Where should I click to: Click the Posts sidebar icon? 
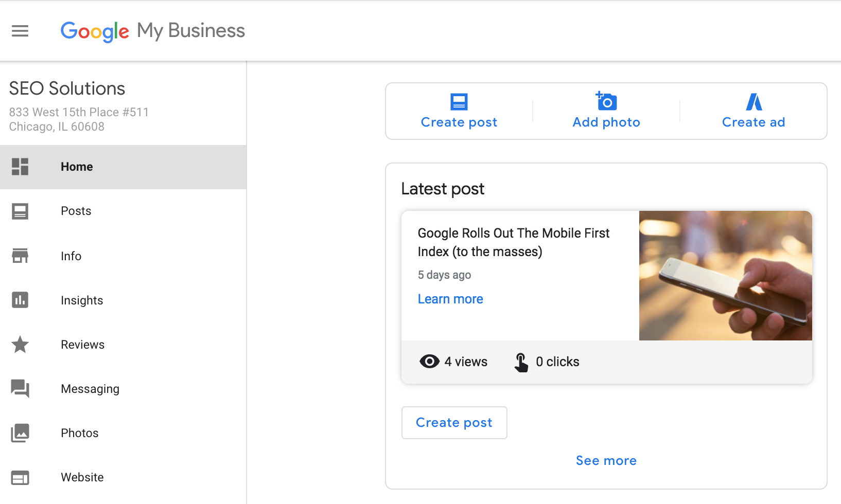tap(20, 211)
